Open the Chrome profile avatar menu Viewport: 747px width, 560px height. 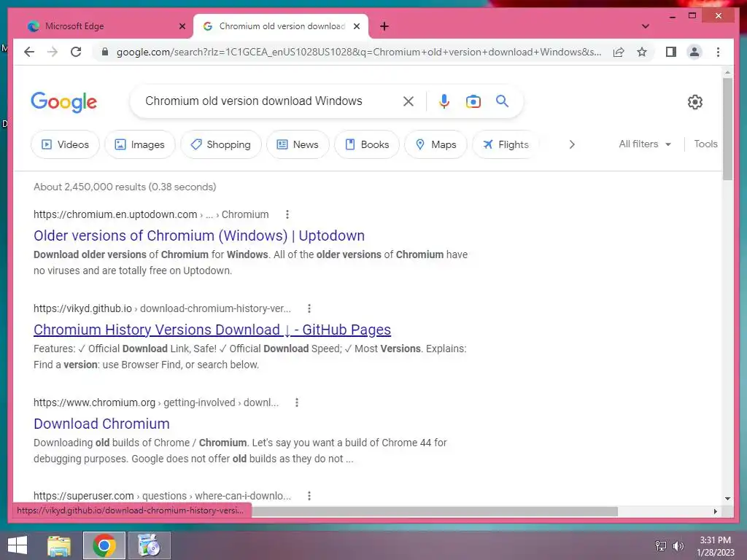(x=694, y=52)
